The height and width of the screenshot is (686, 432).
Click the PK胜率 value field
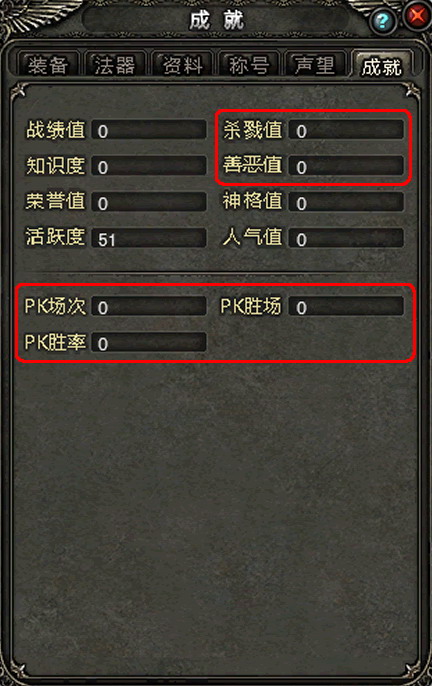[149, 343]
